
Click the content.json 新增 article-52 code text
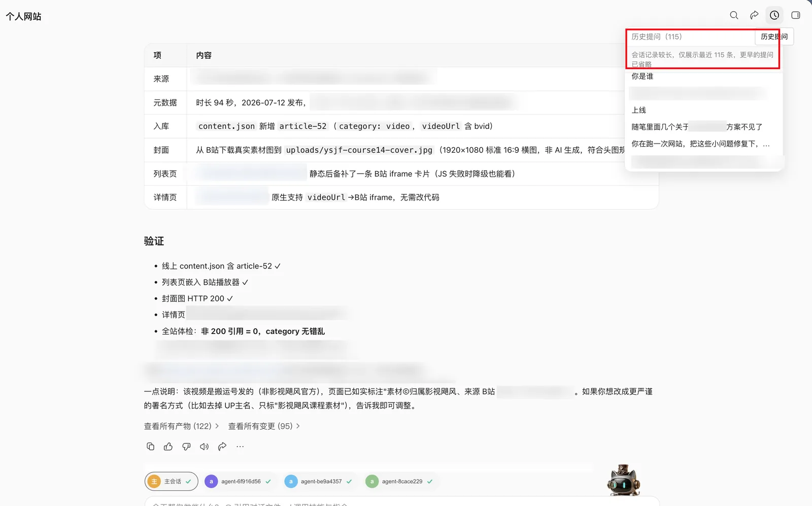tap(262, 126)
